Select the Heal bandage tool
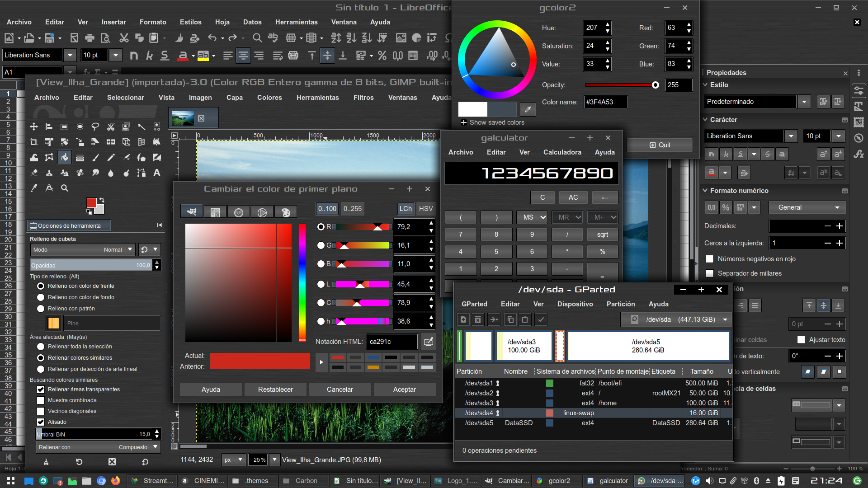Screen dimensions: 868x488 click(x=80, y=173)
